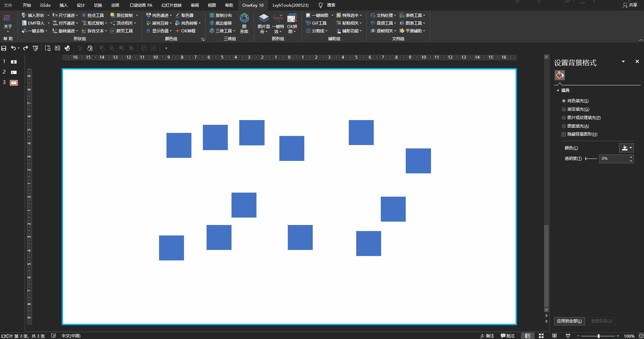This screenshot has width=644, height=339.
Task: Click the 复制分布 tool
Action: tap(220, 15)
